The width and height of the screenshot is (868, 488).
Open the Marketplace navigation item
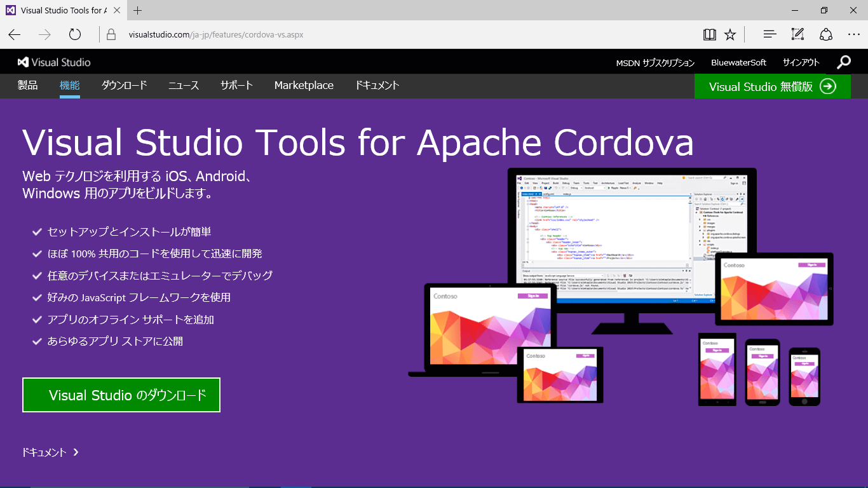[304, 85]
